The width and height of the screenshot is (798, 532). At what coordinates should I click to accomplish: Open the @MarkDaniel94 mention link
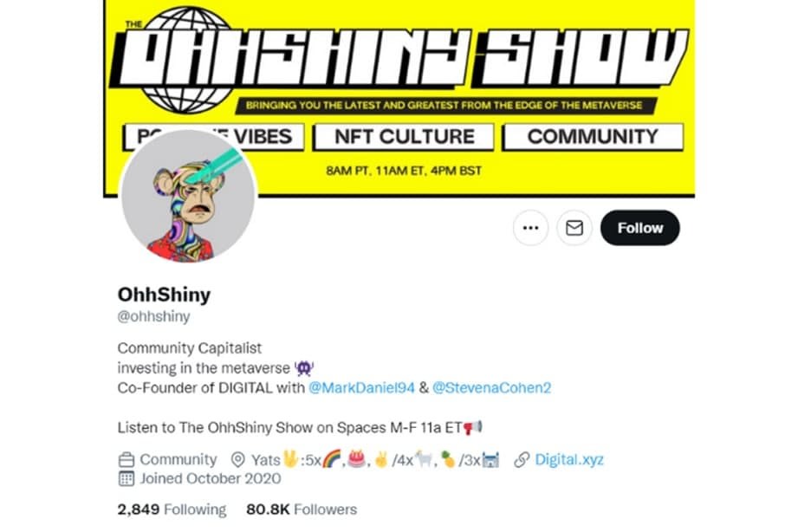[x=361, y=388]
